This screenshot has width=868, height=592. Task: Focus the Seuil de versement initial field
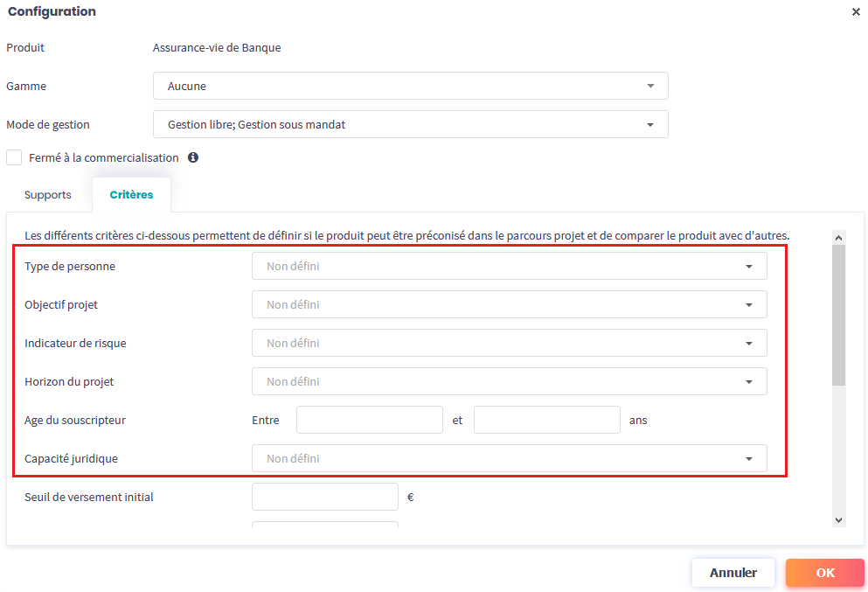click(324, 498)
